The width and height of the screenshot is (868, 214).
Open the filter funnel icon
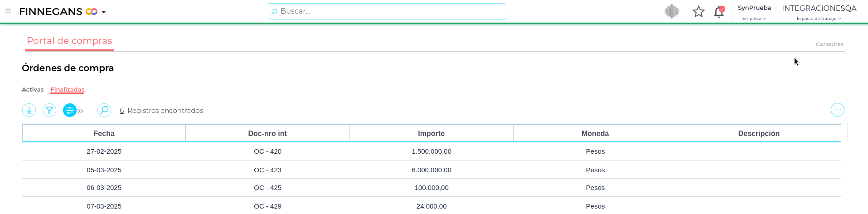(x=49, y=110)
